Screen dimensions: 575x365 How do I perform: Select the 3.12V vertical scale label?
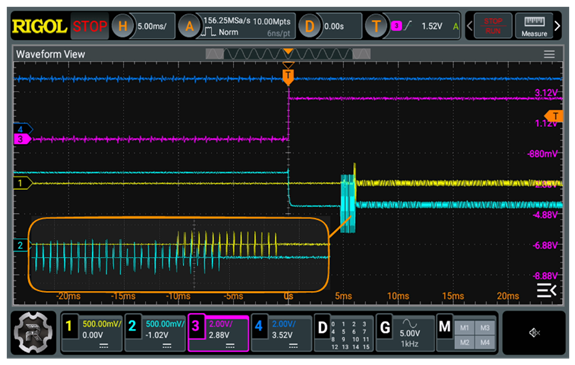(x=546, y=93)
